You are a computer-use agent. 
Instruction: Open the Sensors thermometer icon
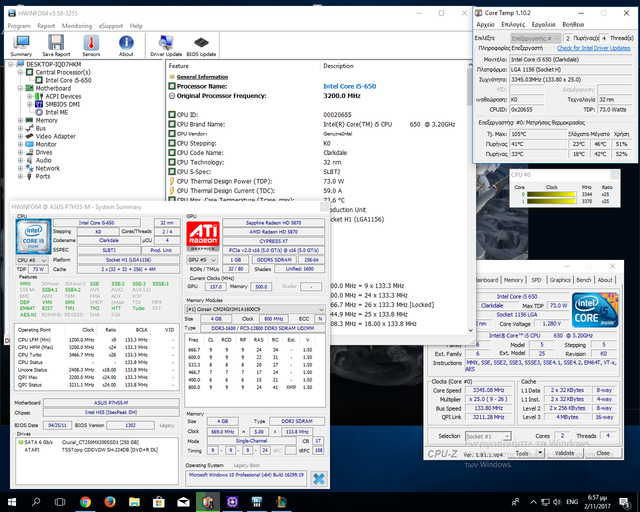click(x=91, y=46)
